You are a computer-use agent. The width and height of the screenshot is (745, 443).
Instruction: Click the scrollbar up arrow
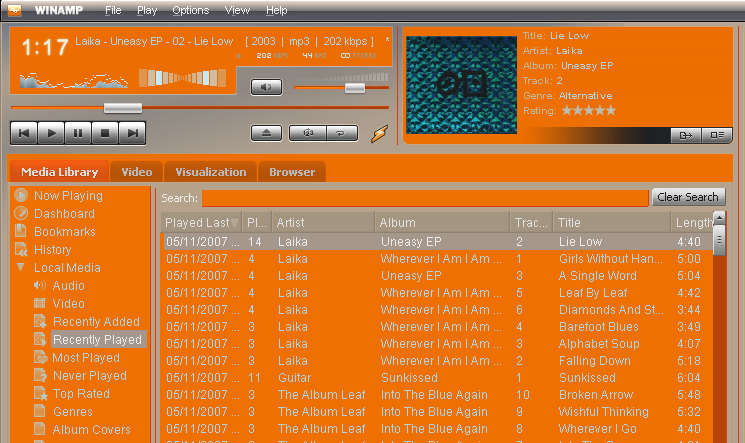click(x=719, y=218)
